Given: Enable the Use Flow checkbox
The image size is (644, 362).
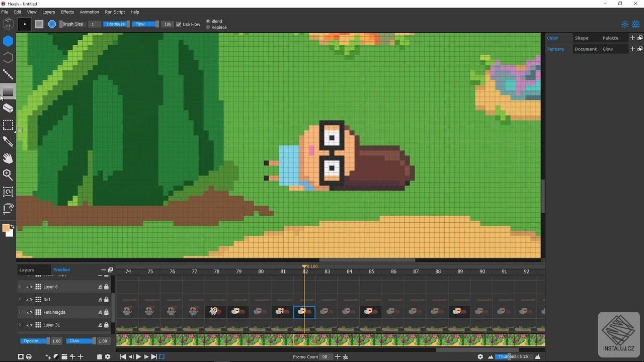Looking at the screenshot, I should [x=179, y=24].
